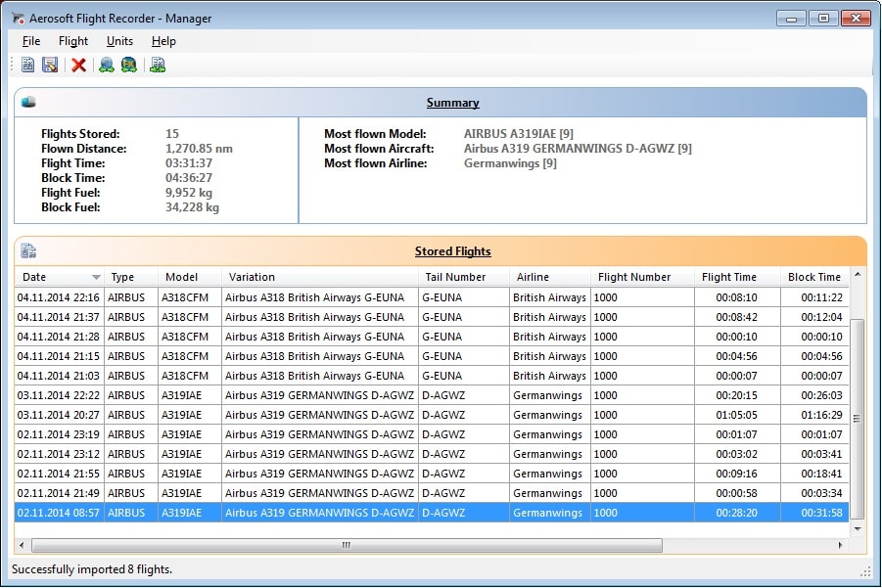Click the Airline column header
The width and height of the screenshot is (882, 588).
click(x=534, y=277)
